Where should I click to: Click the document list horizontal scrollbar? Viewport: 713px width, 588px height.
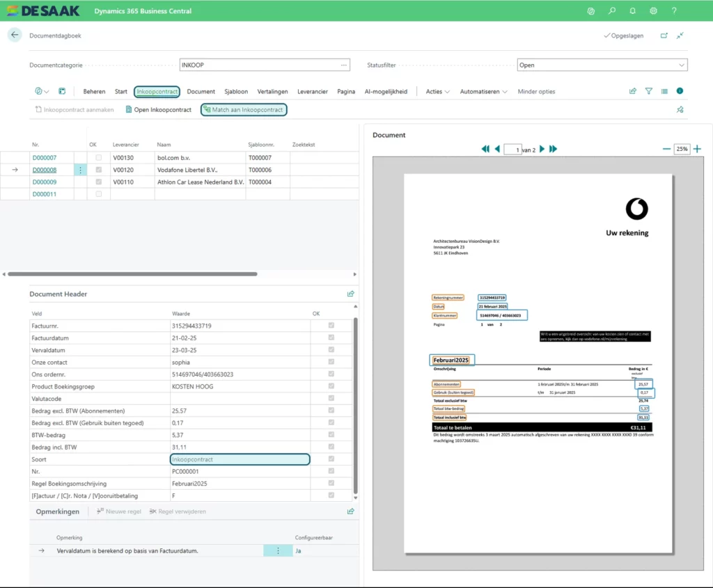[x=132, y=274]
